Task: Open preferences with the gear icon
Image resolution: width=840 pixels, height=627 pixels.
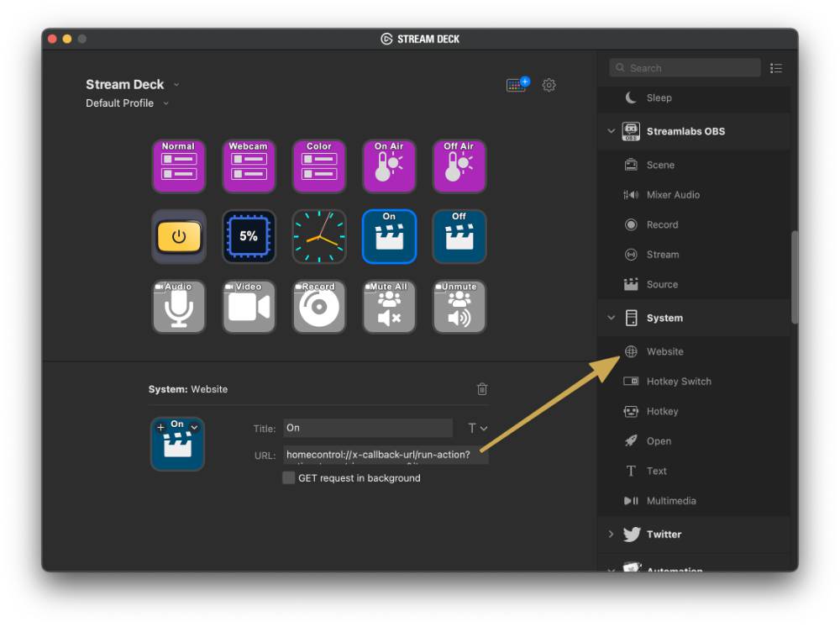Action: point(549,85)
